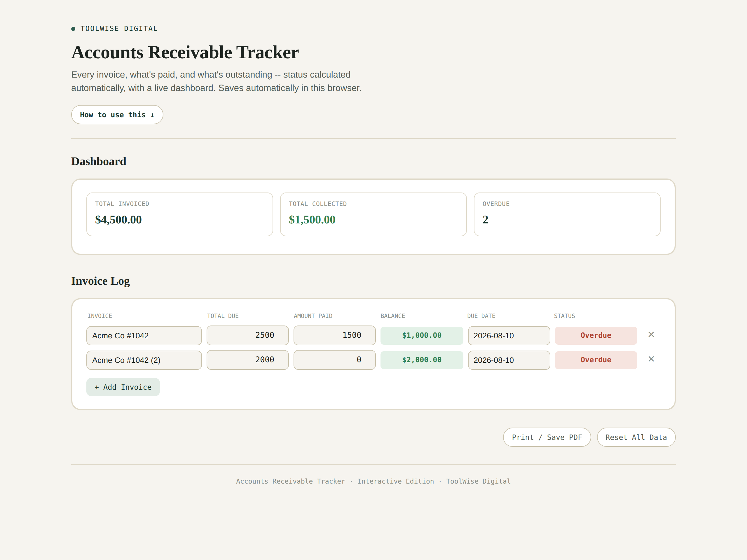
Task: Open the due date field for Acme Co #1042
Action: pyautogui.click(x=509, y=335)
